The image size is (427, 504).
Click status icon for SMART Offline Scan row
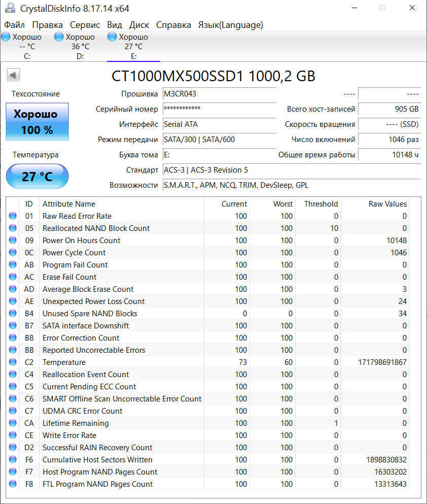pyautogui.click(x=13, y=398)
